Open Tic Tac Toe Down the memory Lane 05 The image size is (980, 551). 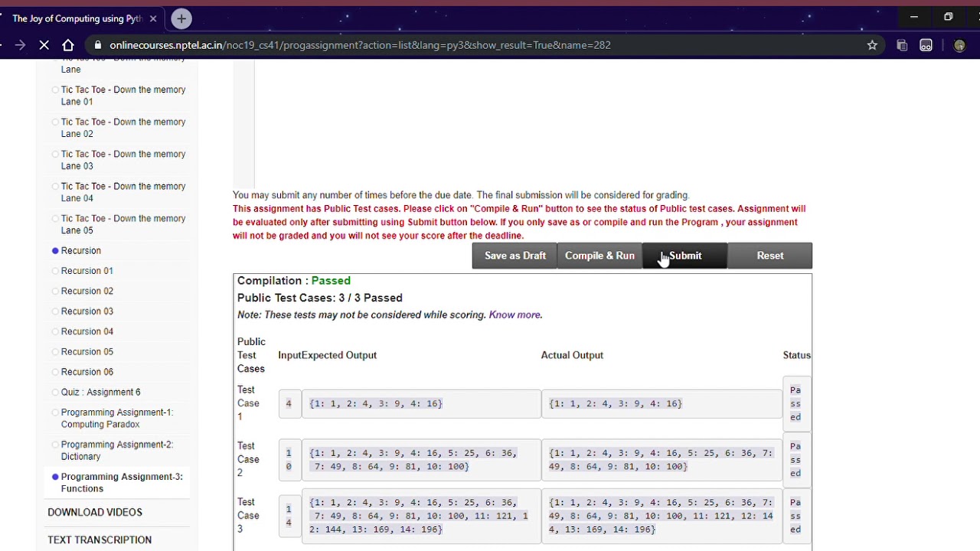122,224
